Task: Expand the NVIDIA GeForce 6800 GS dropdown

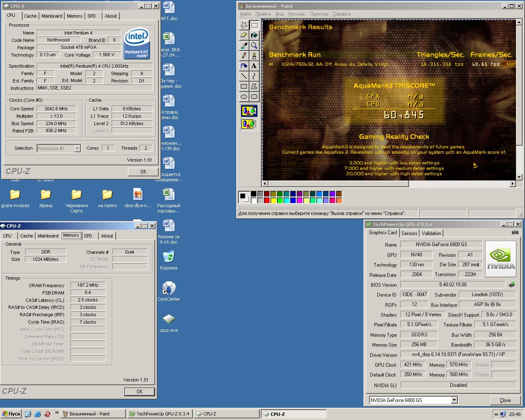Action: click(454, 400)
